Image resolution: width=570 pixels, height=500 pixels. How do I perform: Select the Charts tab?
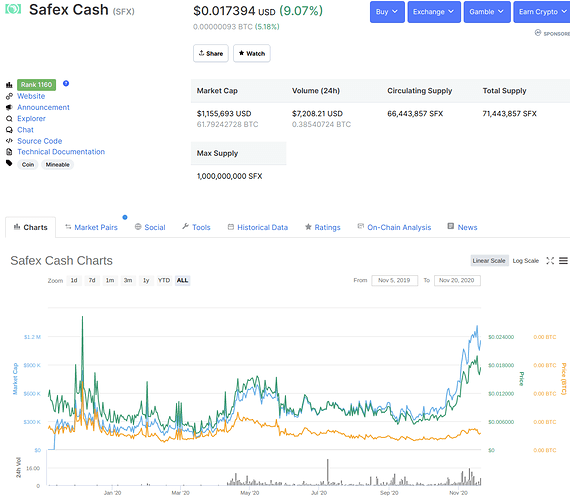coord(31,227)
